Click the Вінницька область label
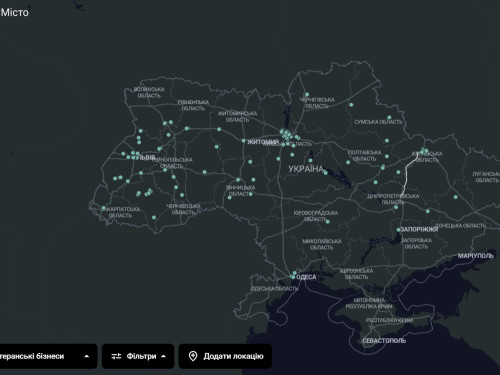The image size is (500, 375). click(240, 191)
